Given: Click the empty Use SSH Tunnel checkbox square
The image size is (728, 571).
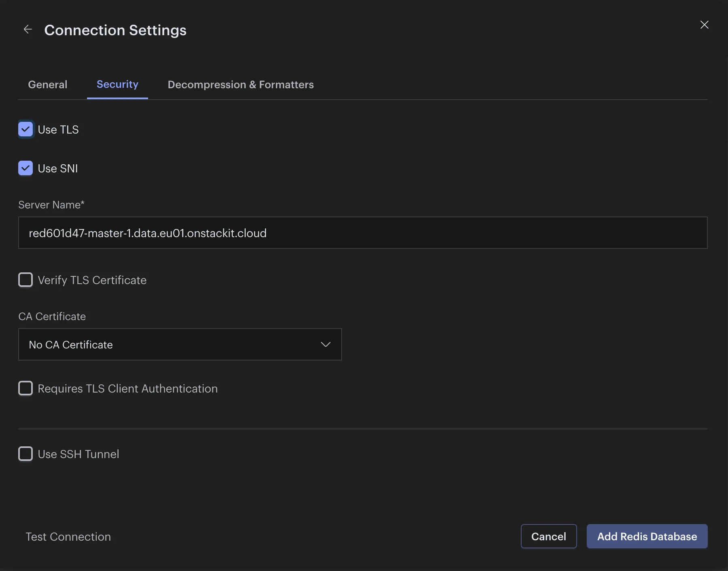Looking at the screenshot, I should tap(25, 454).
